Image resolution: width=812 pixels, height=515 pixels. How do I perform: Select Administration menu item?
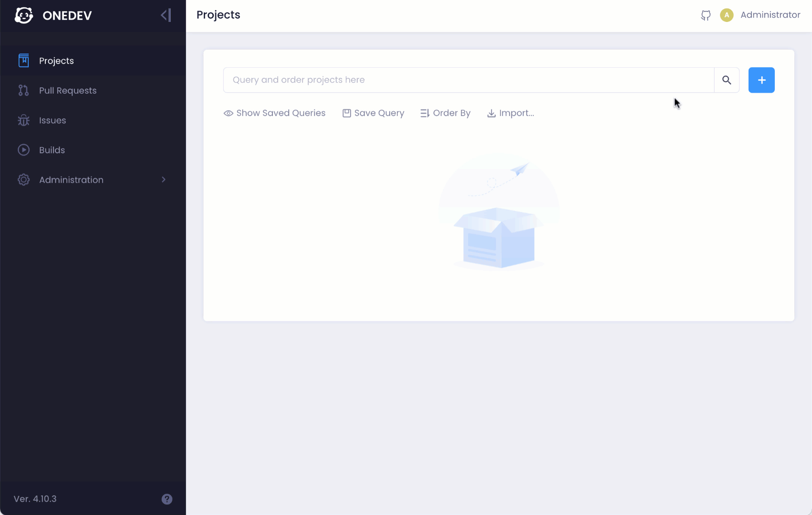[x=93, y=180]
